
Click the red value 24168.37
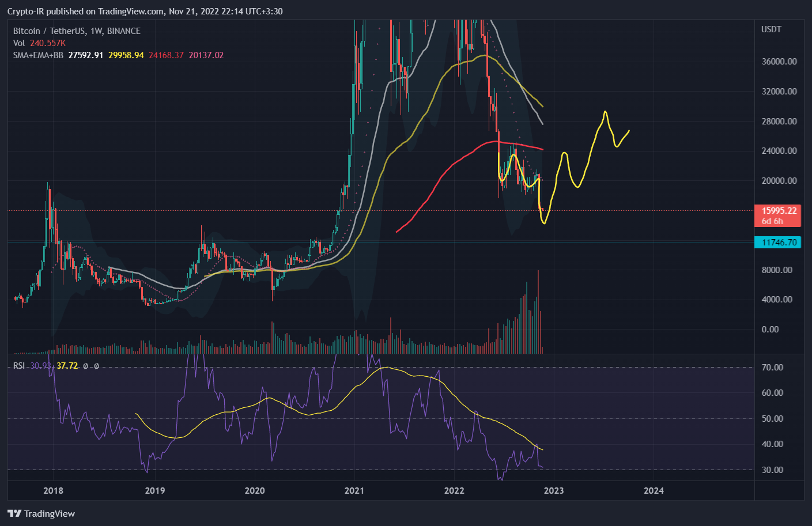coord(166,55)
